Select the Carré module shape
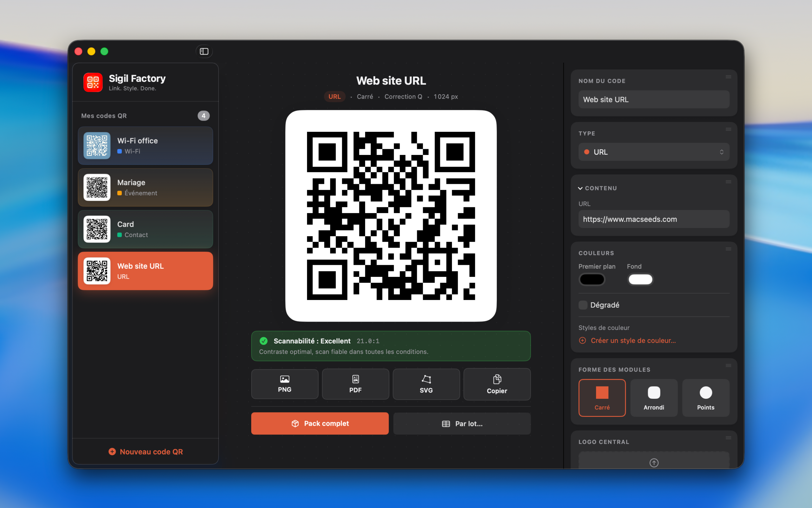This screenshot has height=508, width=812. tap(602, 398)
